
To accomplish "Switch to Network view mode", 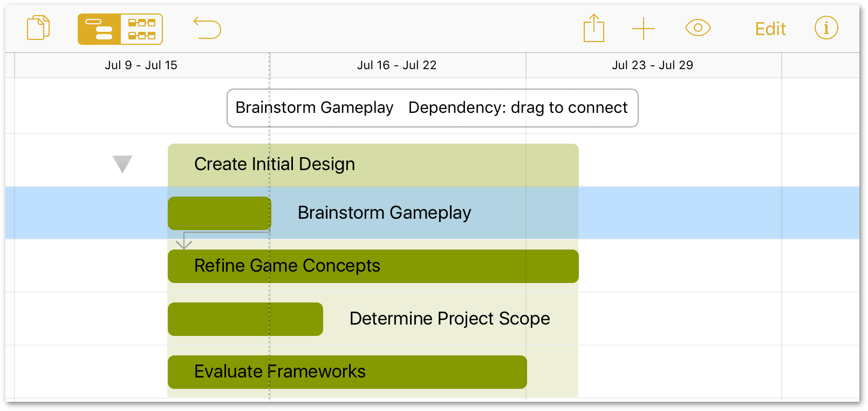I will tap(141, 29).
